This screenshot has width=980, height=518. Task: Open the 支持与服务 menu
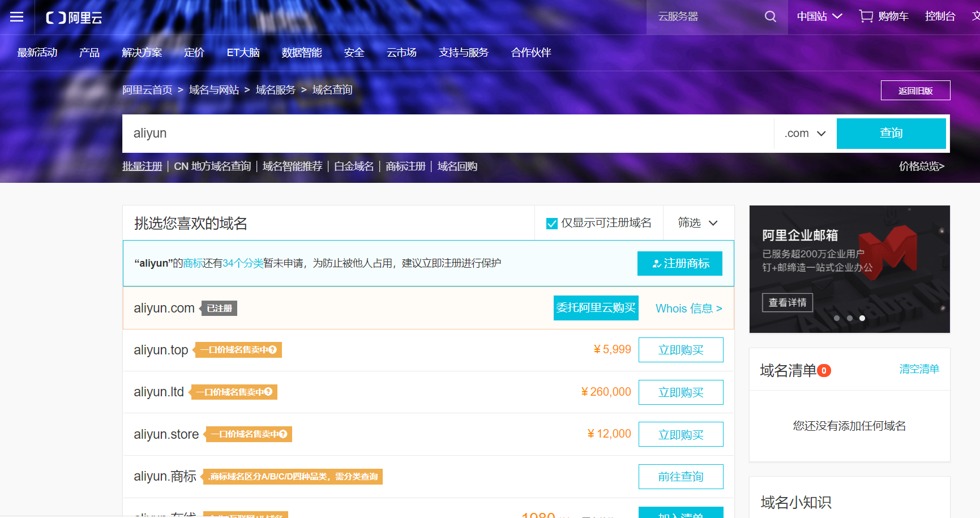pos(464,53)
